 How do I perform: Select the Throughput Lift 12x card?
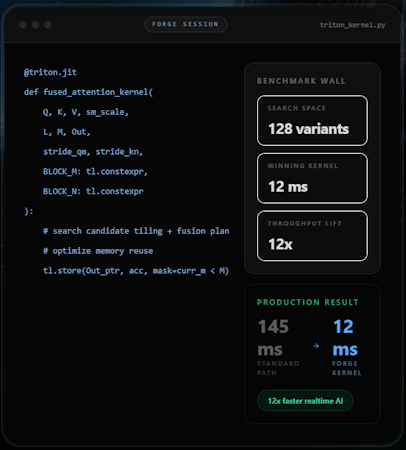click(312, 236)
